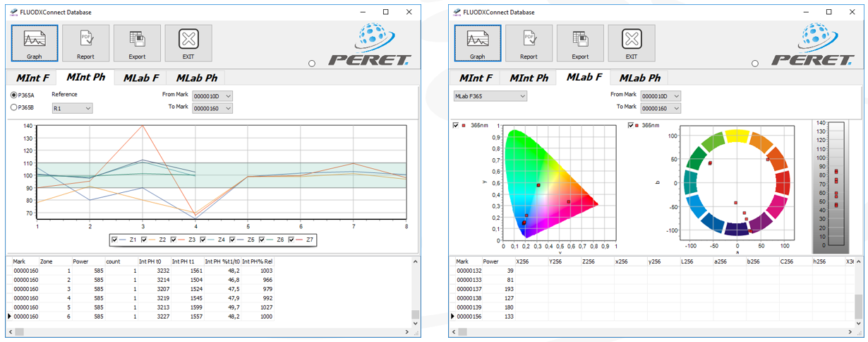This screenshot has height=342, width=868.
Task: Toggle the Z4 series checkbox
Action: pos(203,240)
